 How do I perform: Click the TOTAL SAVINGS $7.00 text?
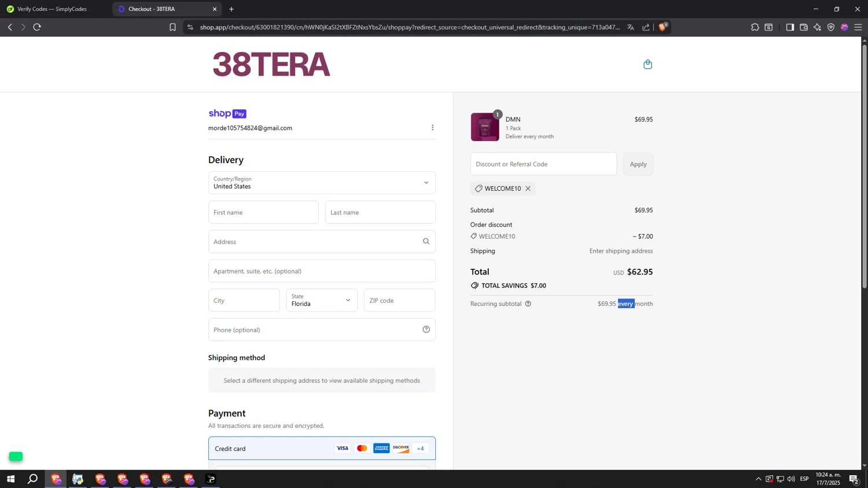click(x=514, y=286)
